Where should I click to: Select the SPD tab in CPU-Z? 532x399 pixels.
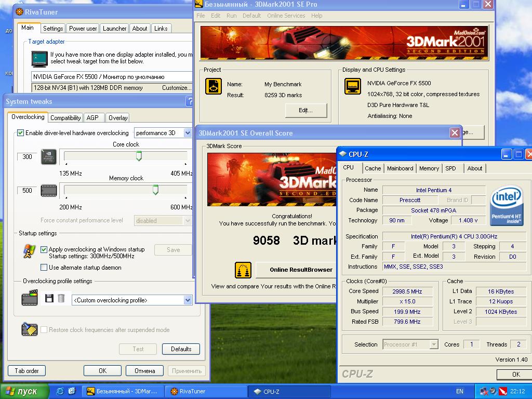click(x=450, y=168)
